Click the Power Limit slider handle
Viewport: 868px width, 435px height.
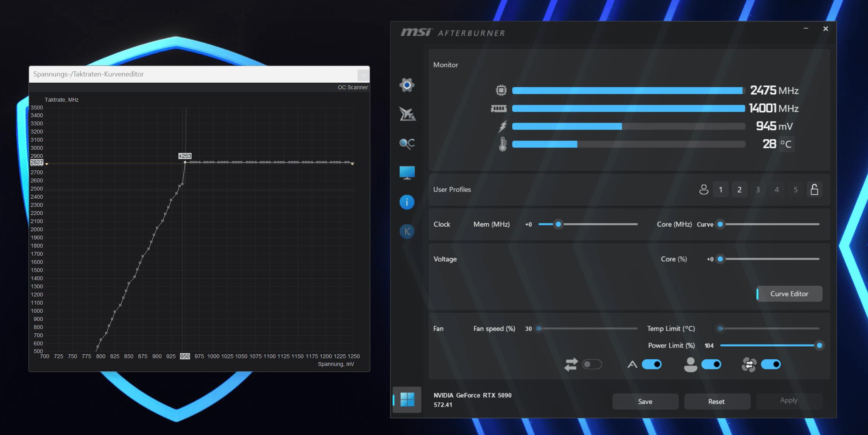[x=819, y=345]
